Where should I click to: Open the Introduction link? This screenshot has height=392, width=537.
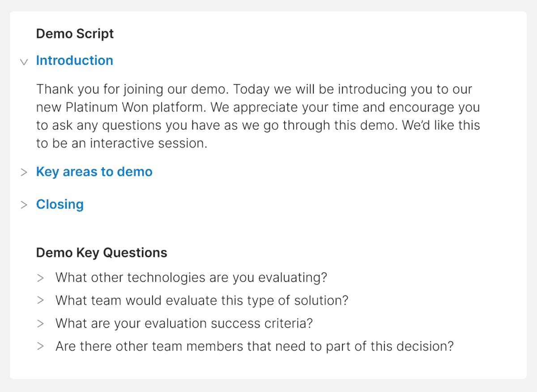pos(74,60)
